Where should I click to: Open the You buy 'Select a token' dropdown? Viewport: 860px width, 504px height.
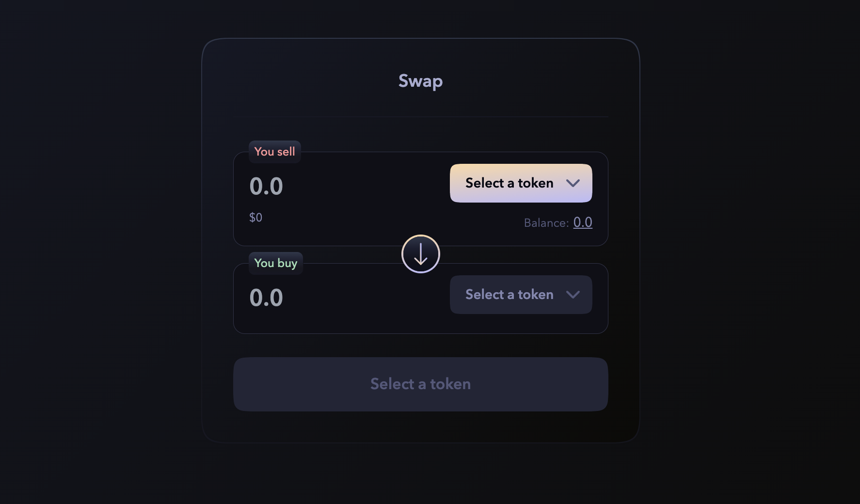[x=509, y=295]
